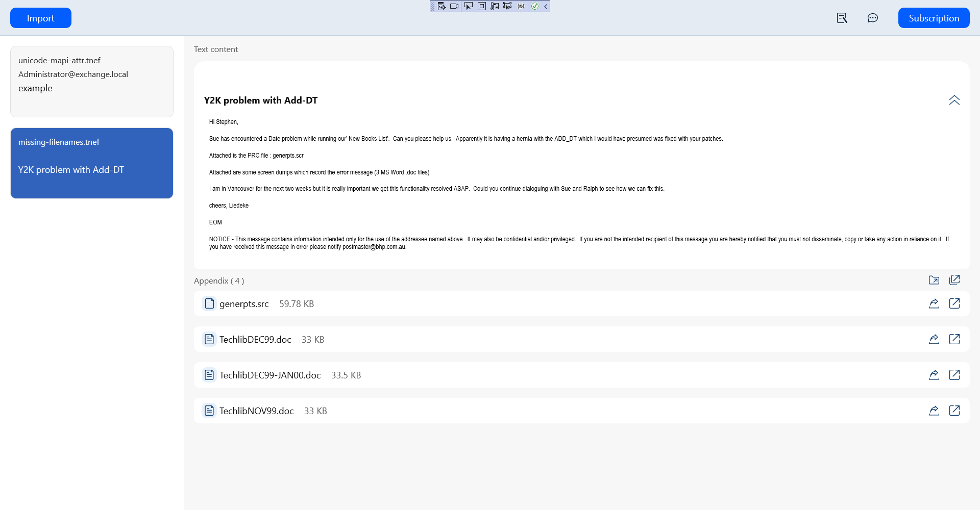
Task: Collapse the capture toolbar using the left chevron
Action: tap(546, 6)
